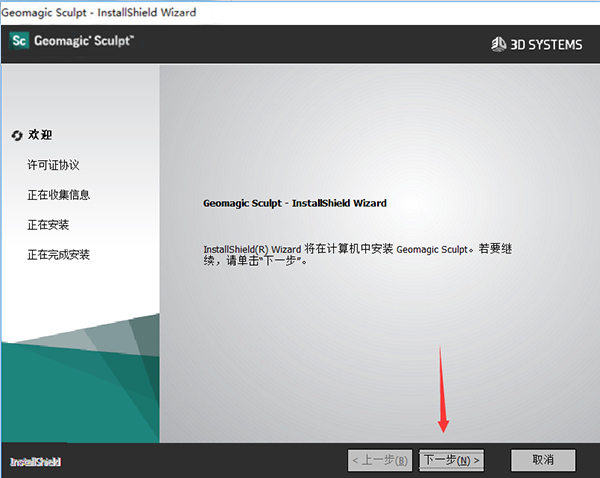Select the 正在完成安装 step label
Viewport: 600px width, 478px height.
click(x=59, y=254)
